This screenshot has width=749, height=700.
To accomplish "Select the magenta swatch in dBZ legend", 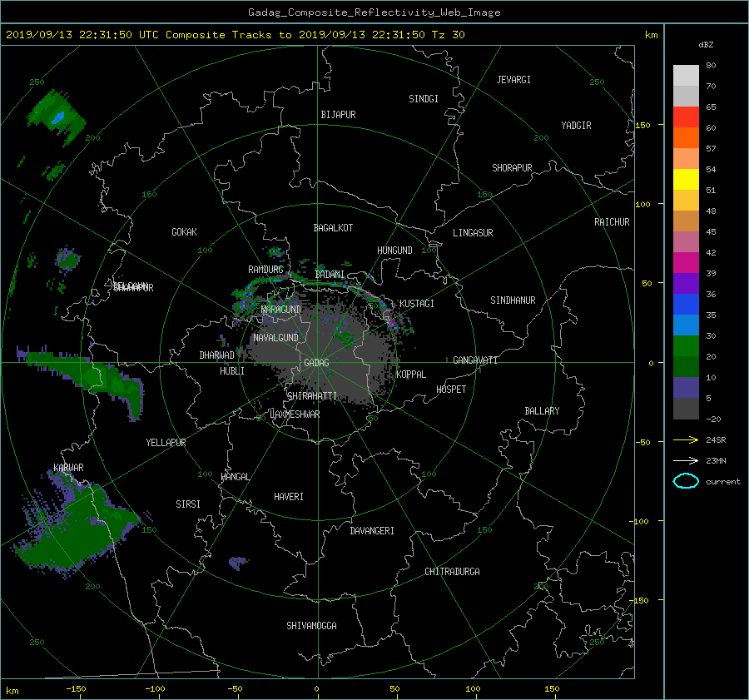I will [x=686, y=262].
